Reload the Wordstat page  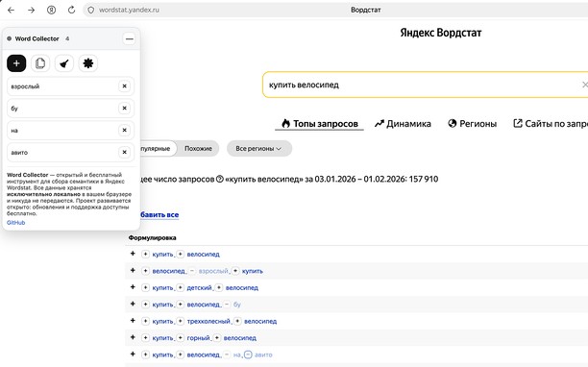[72, 11]
